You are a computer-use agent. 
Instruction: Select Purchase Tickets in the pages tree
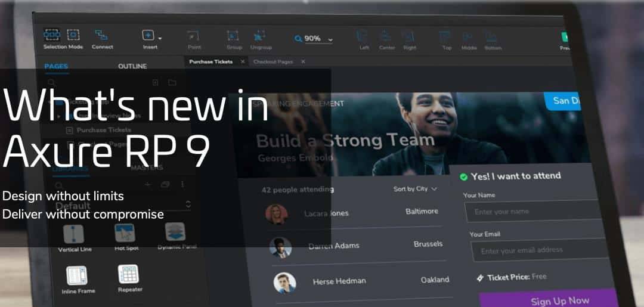pos(104,130)
